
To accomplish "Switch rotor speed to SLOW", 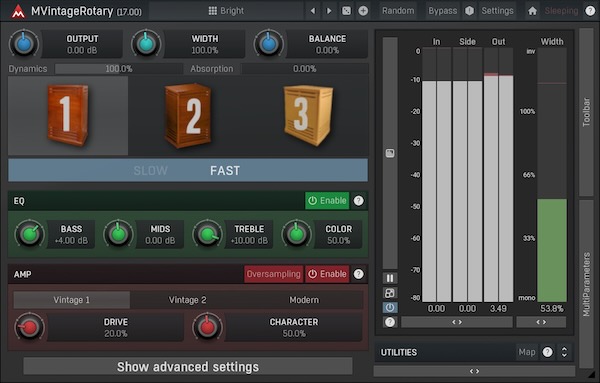I will click(150, 171).
